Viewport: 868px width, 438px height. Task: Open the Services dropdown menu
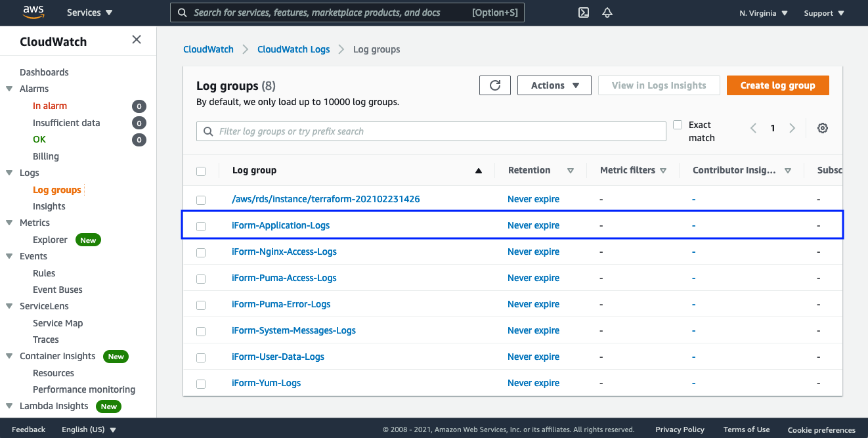pyautogui.click(x=89, y=12)
